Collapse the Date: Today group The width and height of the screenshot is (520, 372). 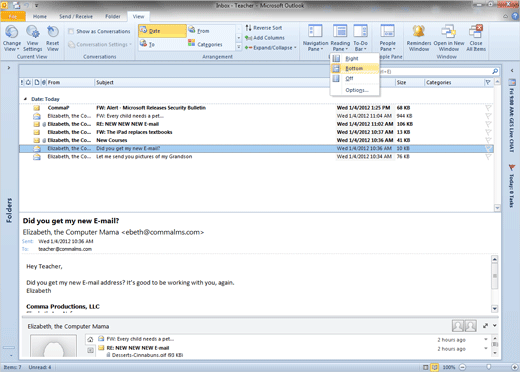point(25,99)
